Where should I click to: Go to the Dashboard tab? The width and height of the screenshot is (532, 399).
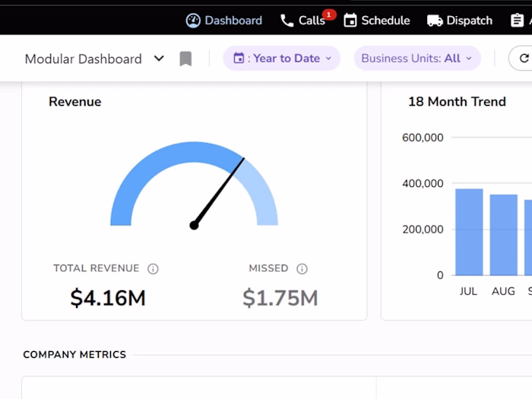point(233,21)
